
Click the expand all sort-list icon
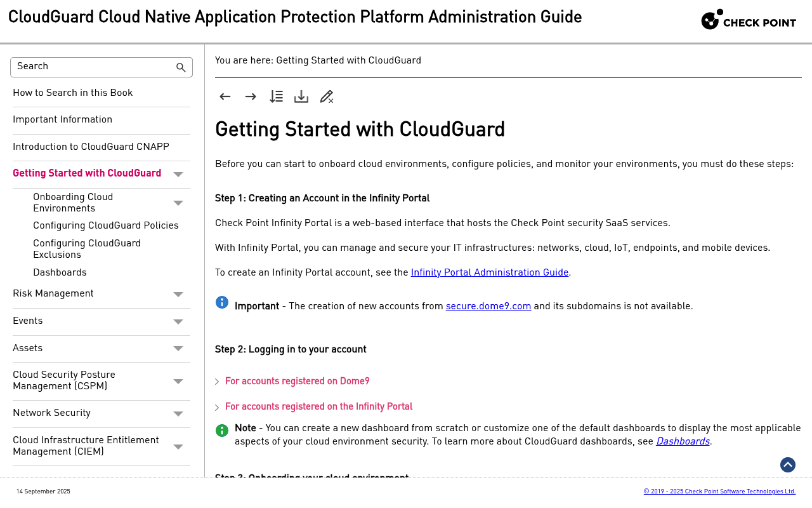click(276, 97)
